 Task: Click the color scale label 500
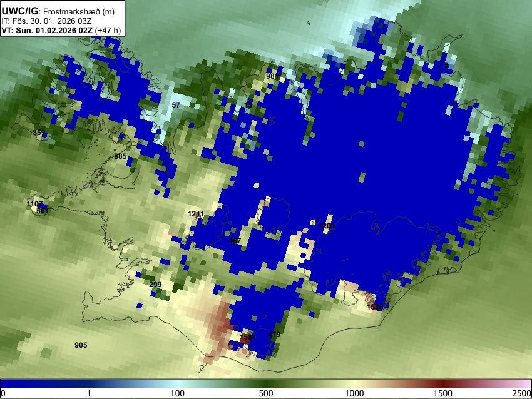tap(265, 393)
